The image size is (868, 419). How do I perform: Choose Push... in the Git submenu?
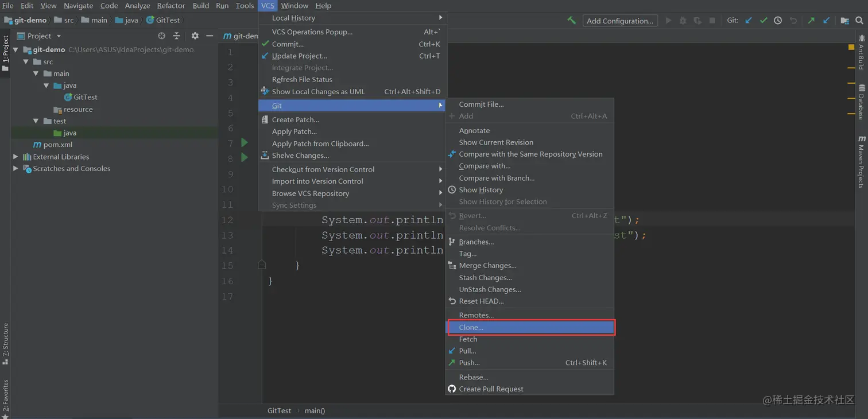[530, 363]
